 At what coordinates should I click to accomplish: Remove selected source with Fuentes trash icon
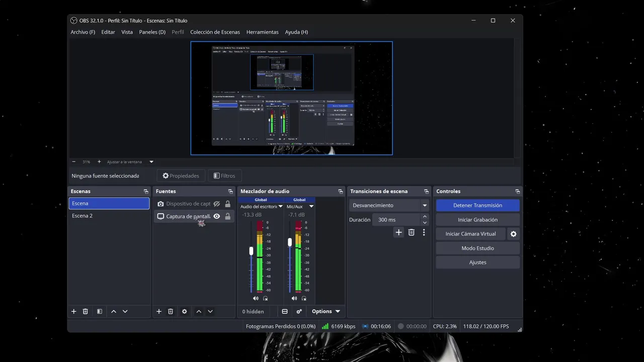(x=171, y=311)
